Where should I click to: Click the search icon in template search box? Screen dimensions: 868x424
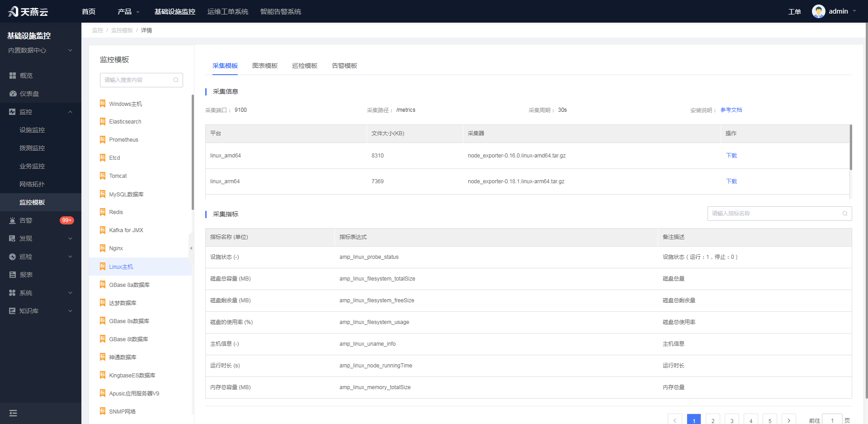(x=176, y=80)
